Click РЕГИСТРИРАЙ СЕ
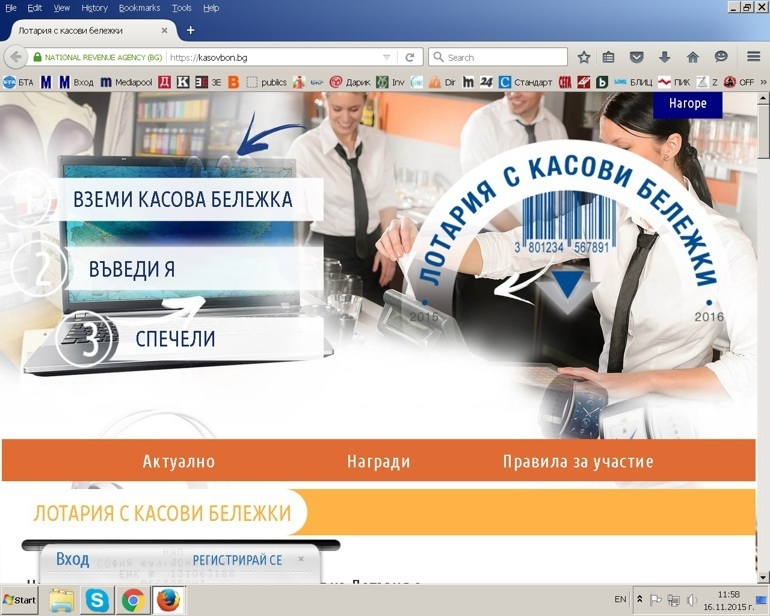This screenshot has width=770, height=616. click(x=237, y=560)
